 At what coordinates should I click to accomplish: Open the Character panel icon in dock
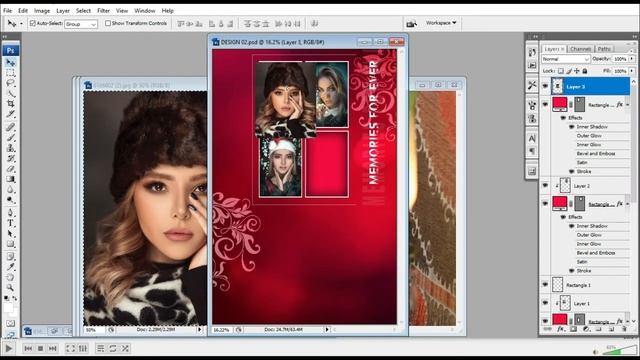click(x=532, y=139)
